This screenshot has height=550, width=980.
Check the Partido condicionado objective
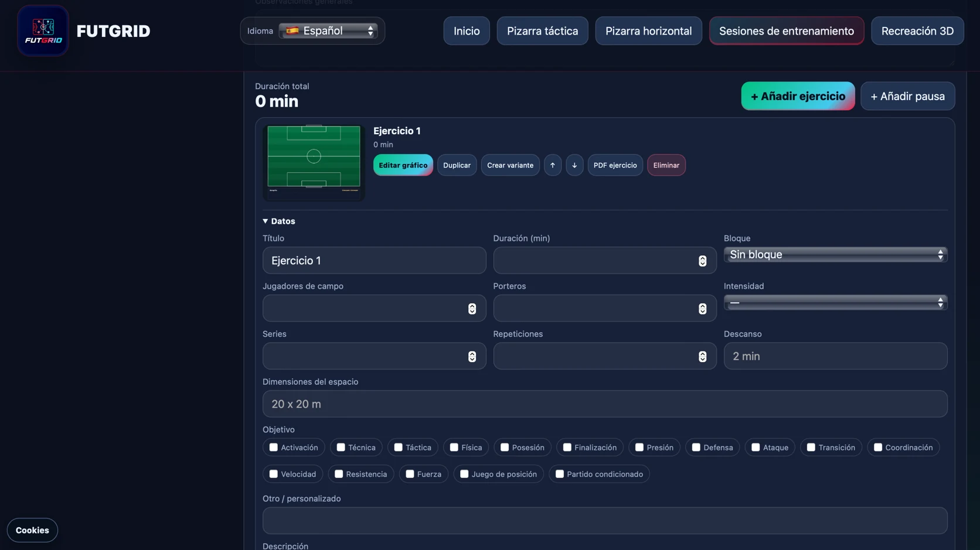[x=559, y=474]
